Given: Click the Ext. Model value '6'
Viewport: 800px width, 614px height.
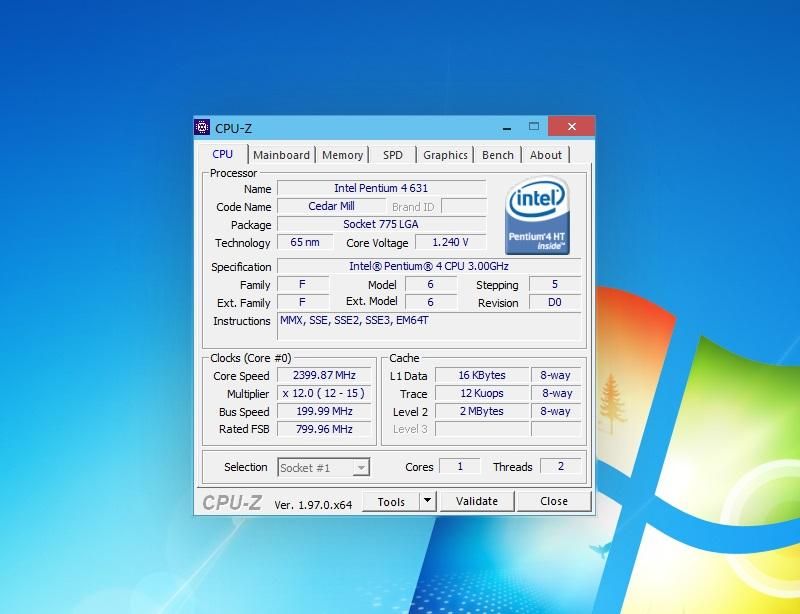Looking at the screenshot, I should [x=431, y=303].
